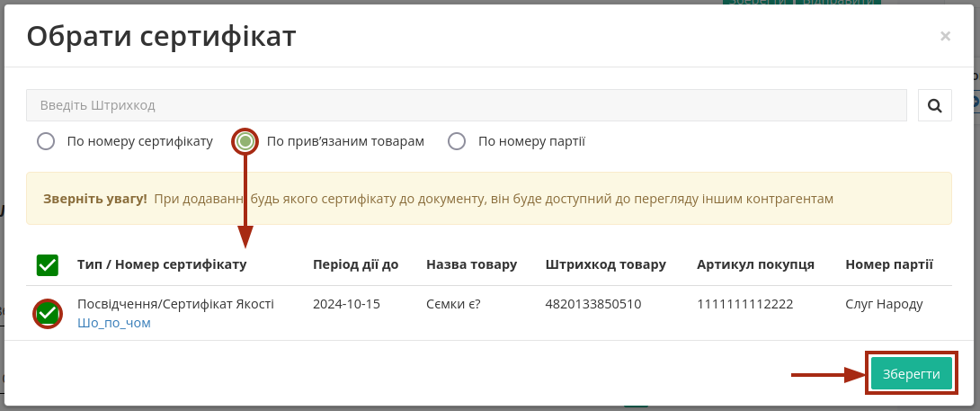
Task: Click the 'Тип / Номер сертифікату' column header
Action: coord(162,264)
